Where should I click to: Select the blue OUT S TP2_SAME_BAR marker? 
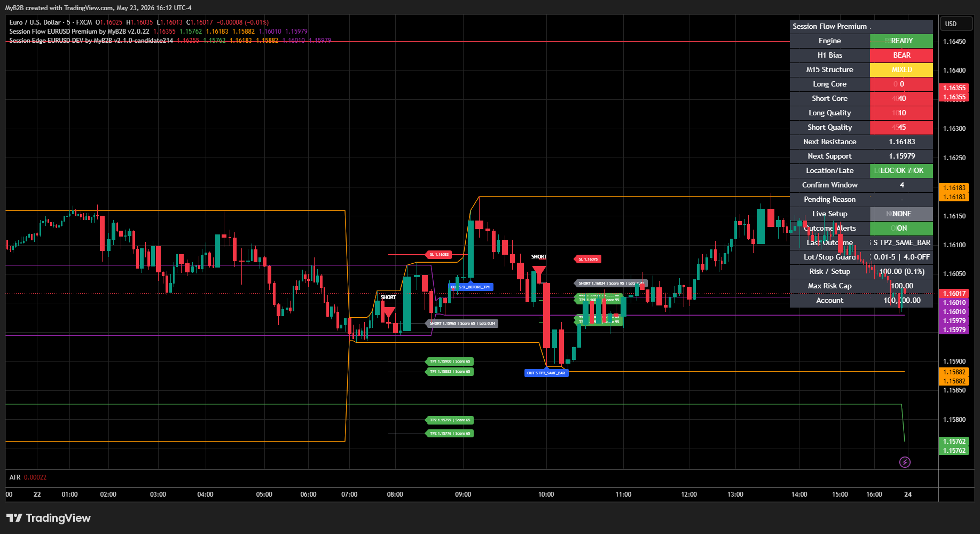(x=546, y=373)
